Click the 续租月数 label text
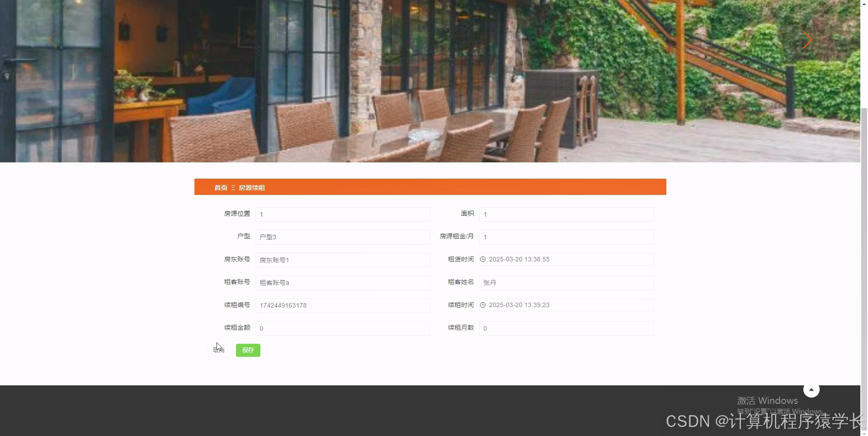Screen dimensions: 868x436 click(461, 327)
